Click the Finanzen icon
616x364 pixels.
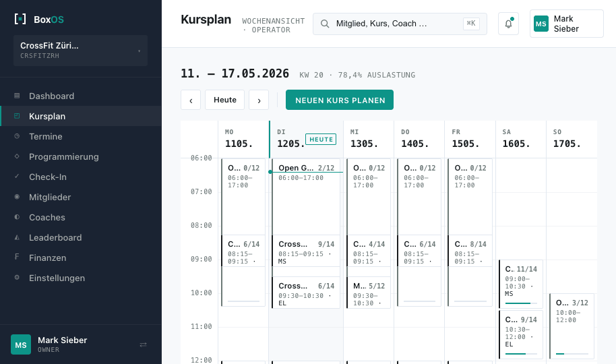click(17, 257)
